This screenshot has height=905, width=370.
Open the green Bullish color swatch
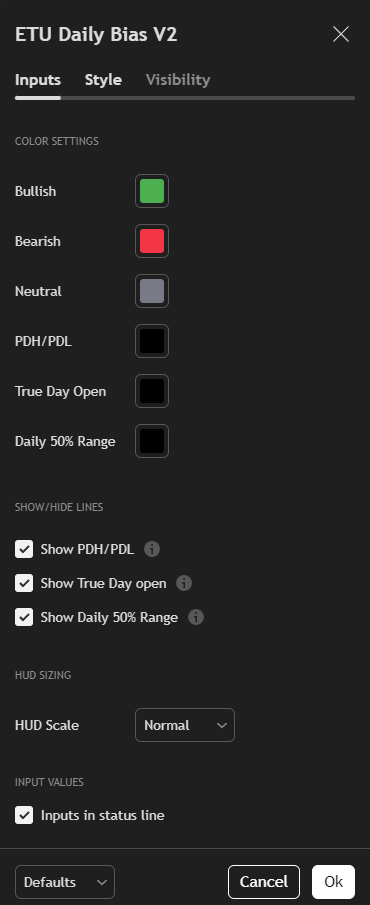152,191
